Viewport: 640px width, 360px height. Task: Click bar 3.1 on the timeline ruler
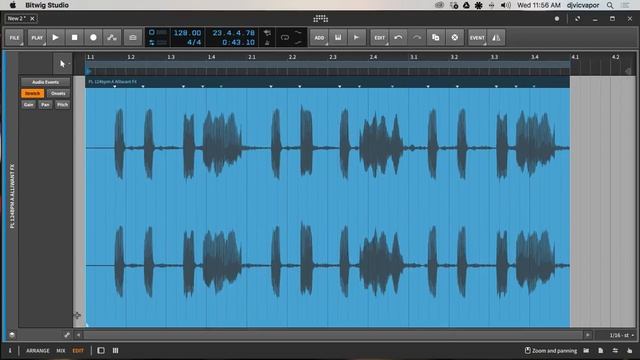click(x=414, y=57)
